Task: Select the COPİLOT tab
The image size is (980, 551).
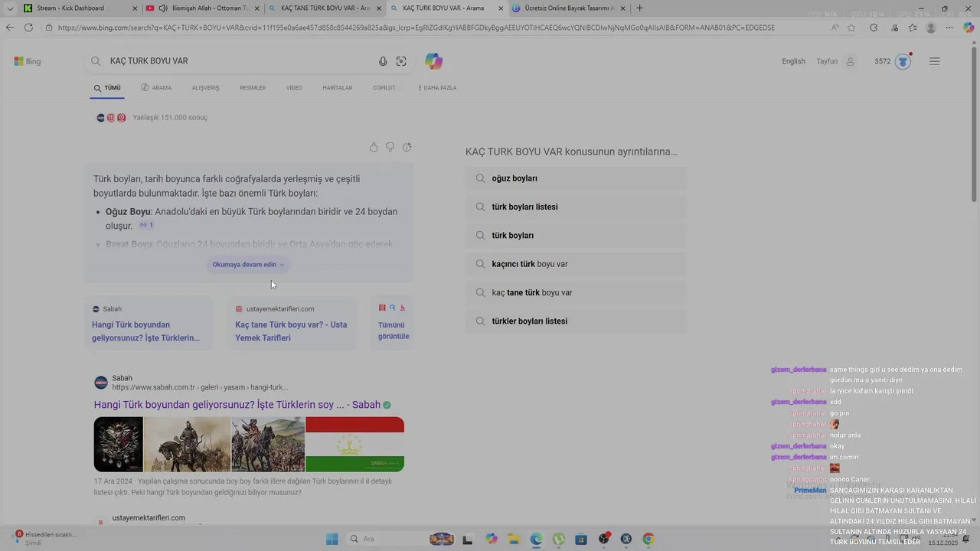Action: point(384,88)
